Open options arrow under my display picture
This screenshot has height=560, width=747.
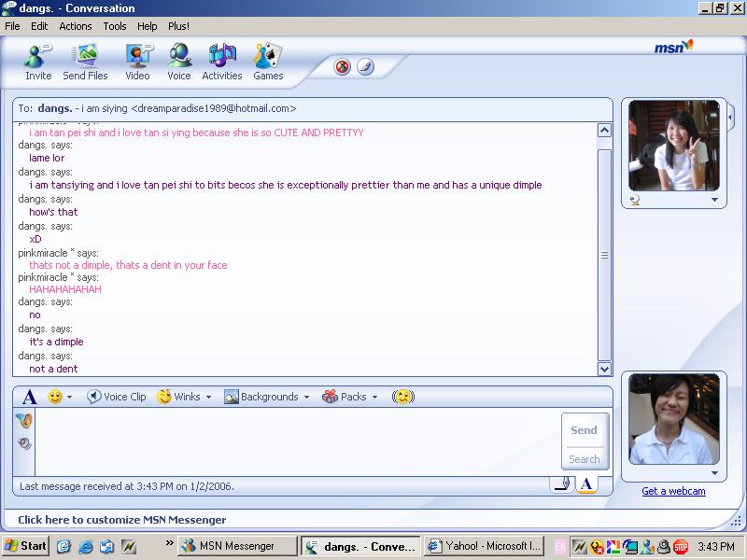(x=714, y=473)
